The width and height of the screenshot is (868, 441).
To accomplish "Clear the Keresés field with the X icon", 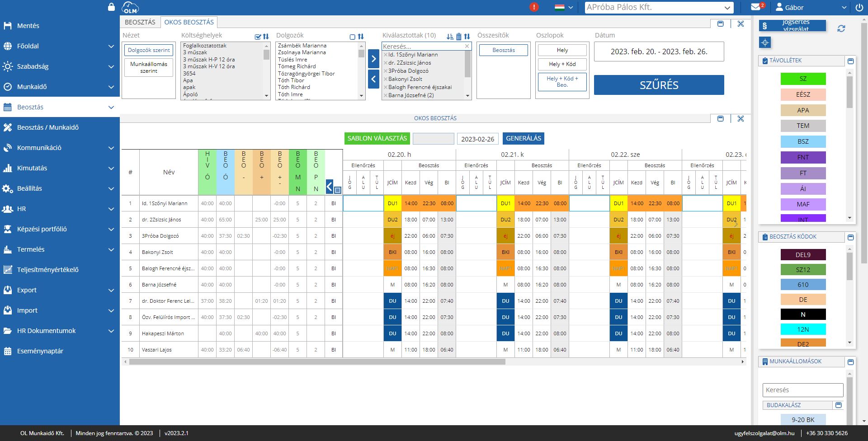I will 467,46.
